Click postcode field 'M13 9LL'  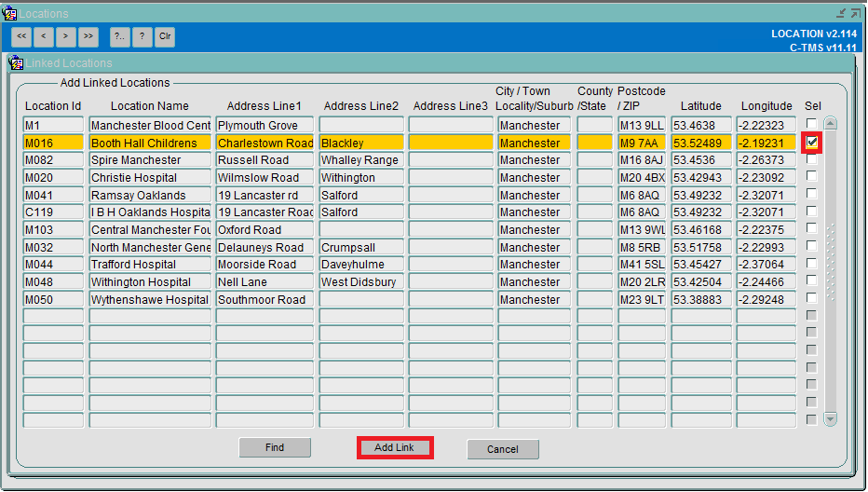pos(642,125)
